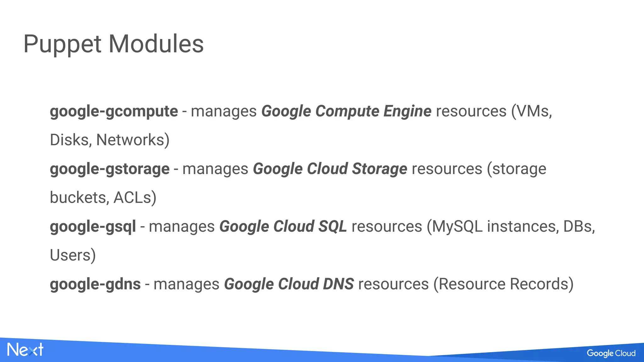644x362 pixels.
Task: Click the Google Compute Engine italic text
Action: tap(346, 112)
